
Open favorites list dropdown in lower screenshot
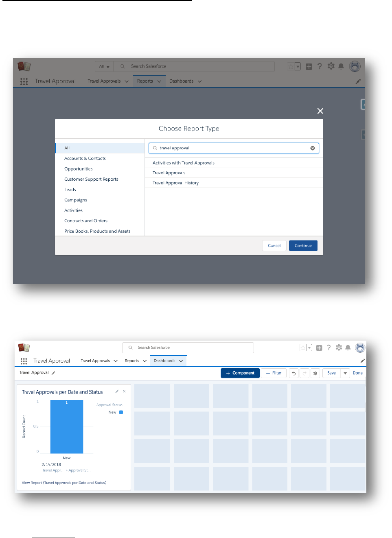click(x=309, y=348)
